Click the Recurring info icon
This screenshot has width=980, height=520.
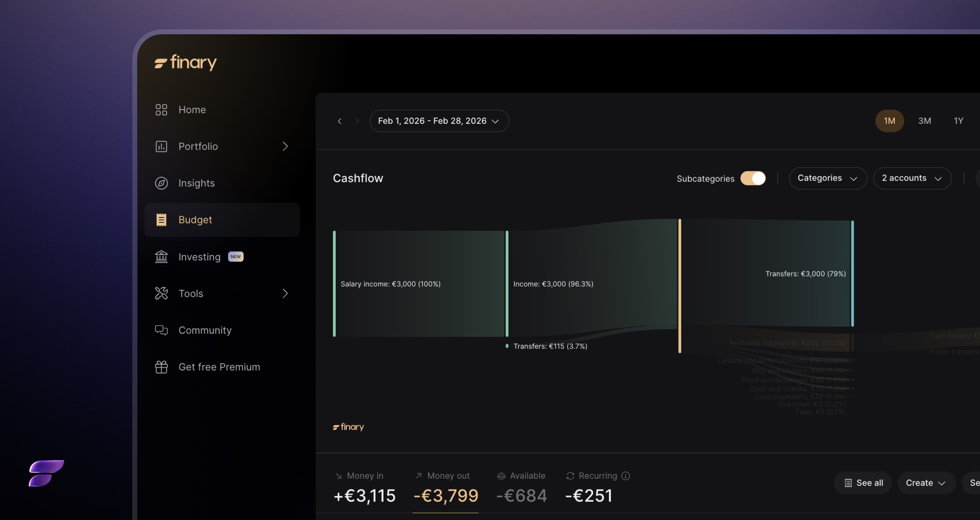625,476
